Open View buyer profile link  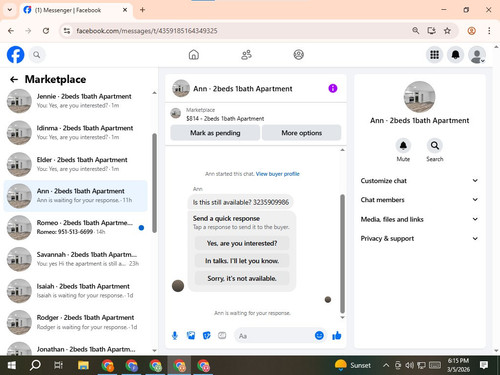coord(278,174)
